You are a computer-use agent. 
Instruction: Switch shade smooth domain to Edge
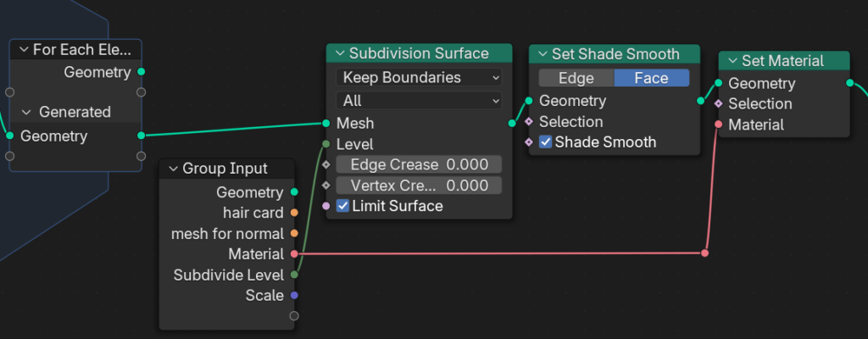point(576,78)
